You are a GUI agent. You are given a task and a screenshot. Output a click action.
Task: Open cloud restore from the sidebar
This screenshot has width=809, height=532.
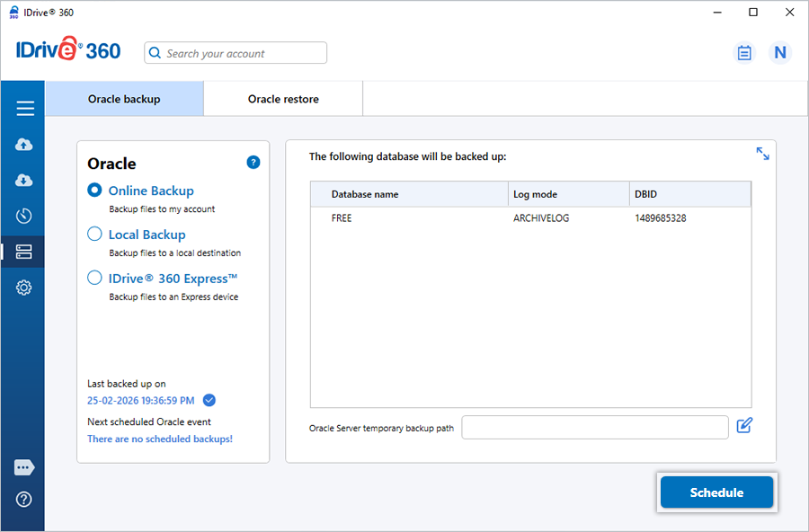(24, 181)
